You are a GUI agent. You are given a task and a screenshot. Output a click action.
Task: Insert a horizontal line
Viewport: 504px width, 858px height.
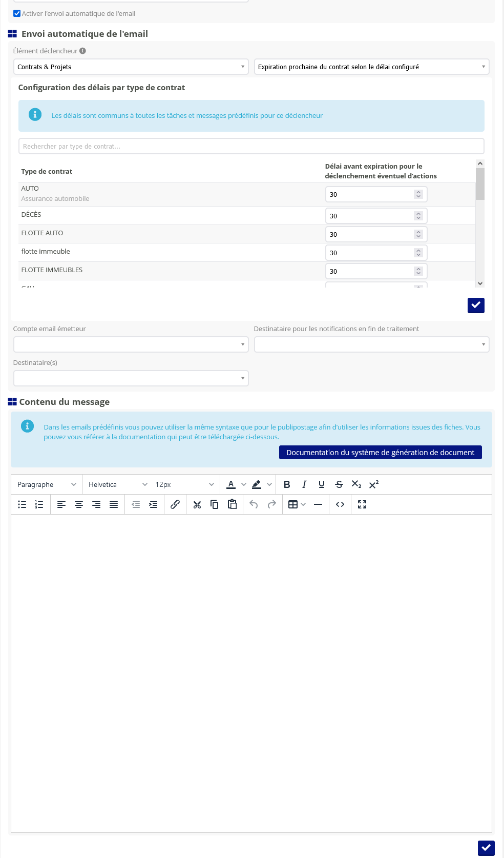(318, 504)
